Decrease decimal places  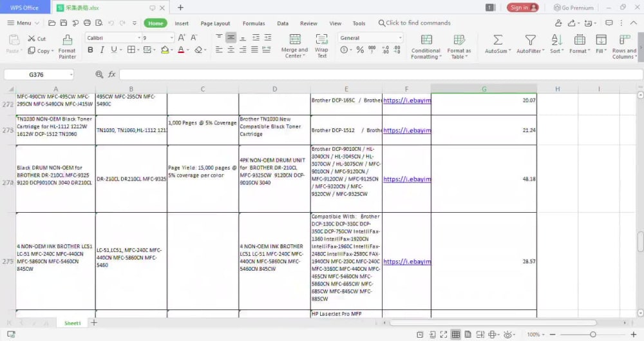[397, 50]
